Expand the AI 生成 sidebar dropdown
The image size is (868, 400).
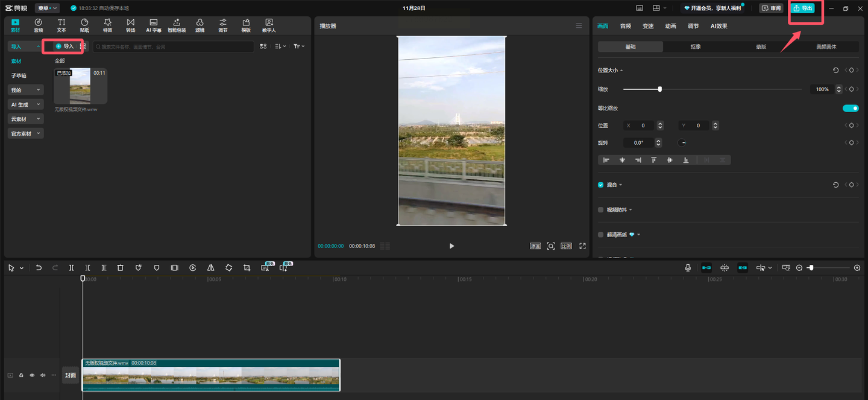[25, 104]
